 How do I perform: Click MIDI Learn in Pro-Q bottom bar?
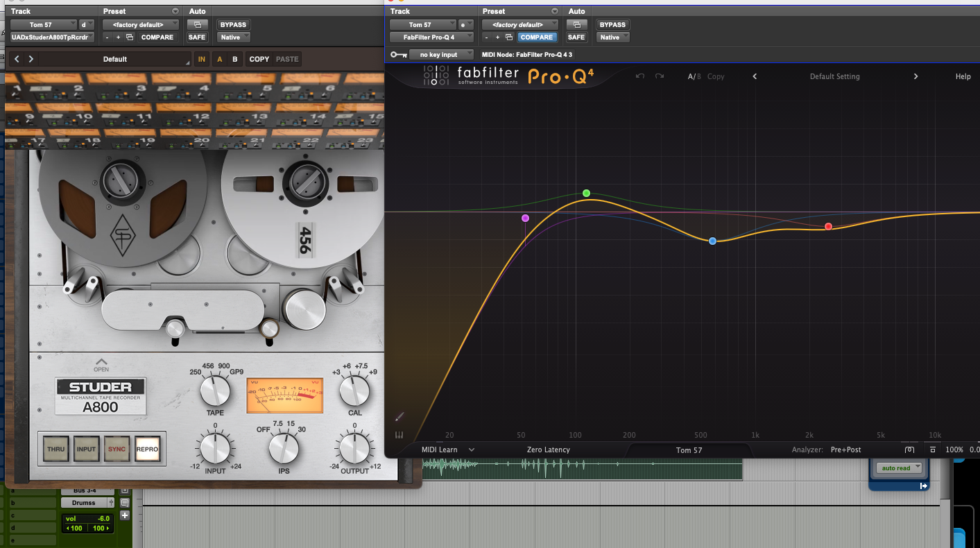coord(440,450)
